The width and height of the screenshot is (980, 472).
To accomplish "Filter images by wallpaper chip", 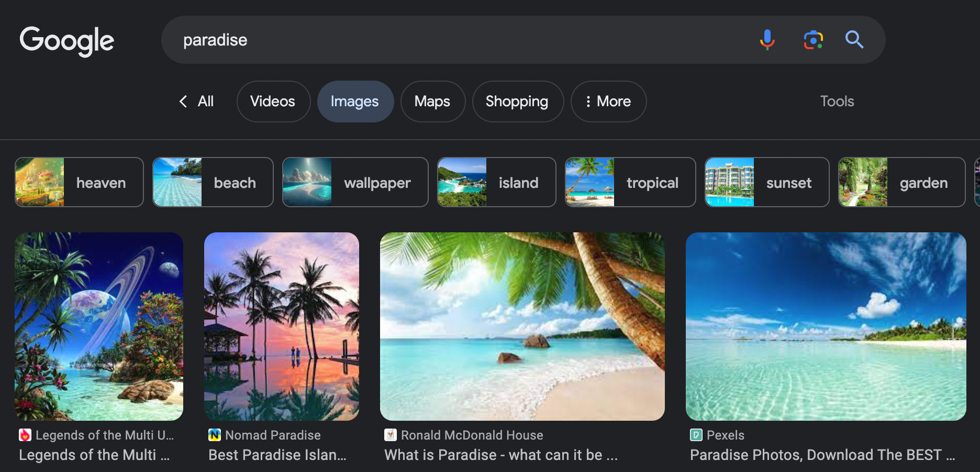I will coord(355,182).
